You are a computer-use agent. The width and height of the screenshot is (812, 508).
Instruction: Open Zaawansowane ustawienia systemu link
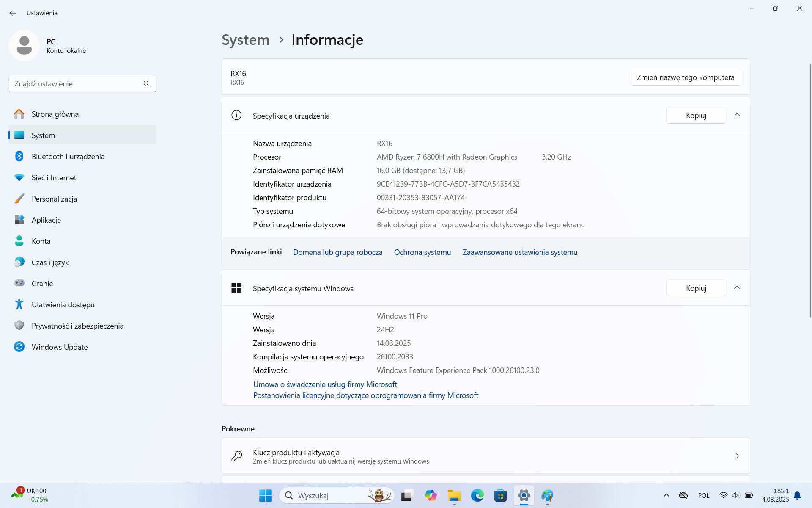[520, 252]
